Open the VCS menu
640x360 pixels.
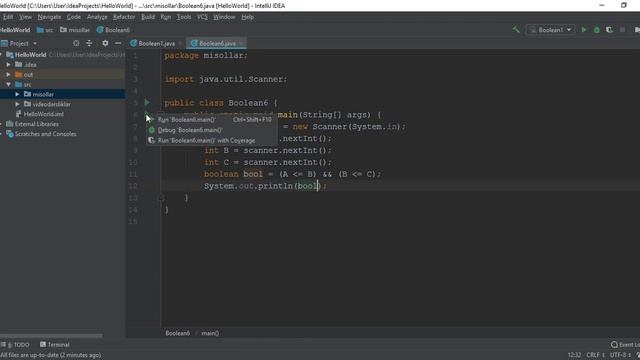click(x=202, y=17)
